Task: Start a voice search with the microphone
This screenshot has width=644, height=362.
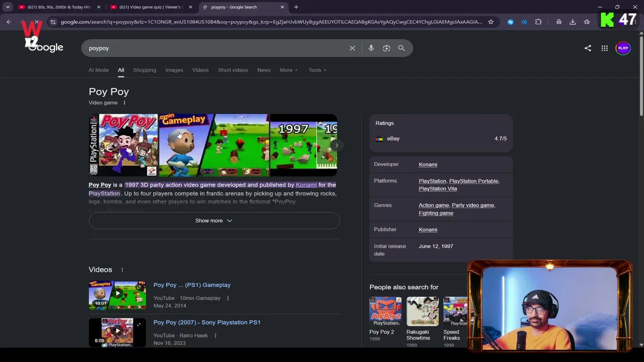Action: 371,48
